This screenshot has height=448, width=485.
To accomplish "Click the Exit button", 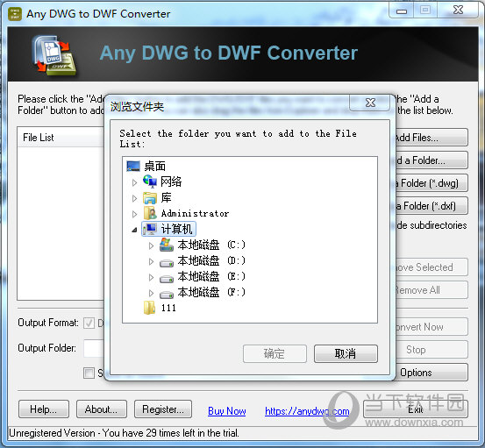I will click(x=416, y=409).
